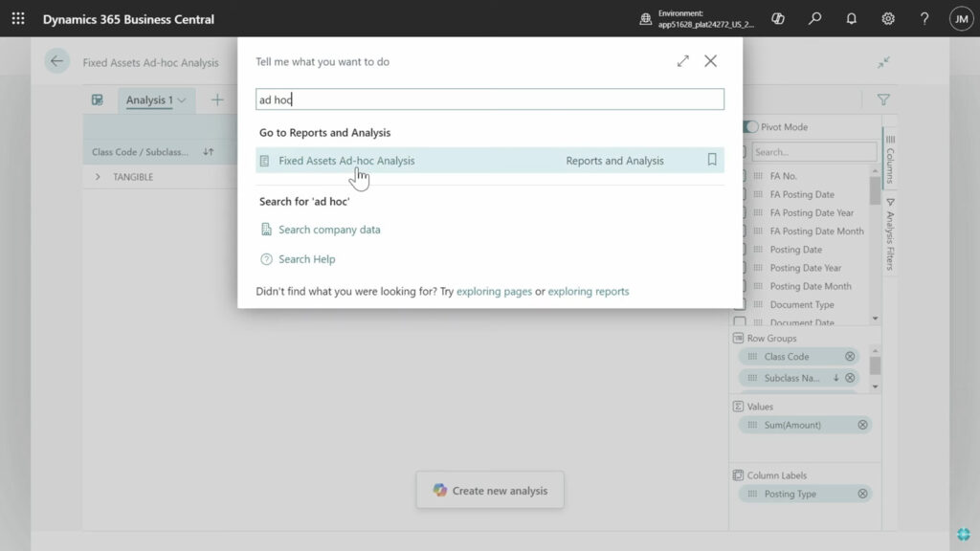Open the settings gear
980x551 pixels.
(x=887, y=19)
